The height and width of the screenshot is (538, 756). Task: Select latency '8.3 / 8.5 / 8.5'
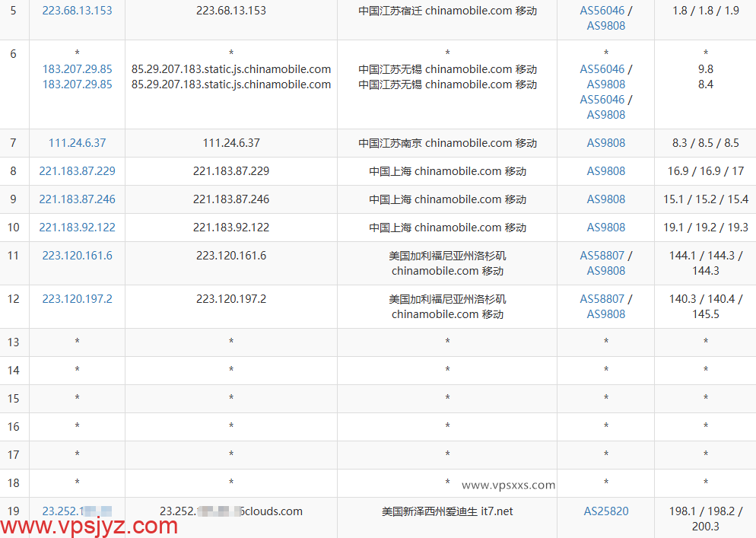click(705, 143)
